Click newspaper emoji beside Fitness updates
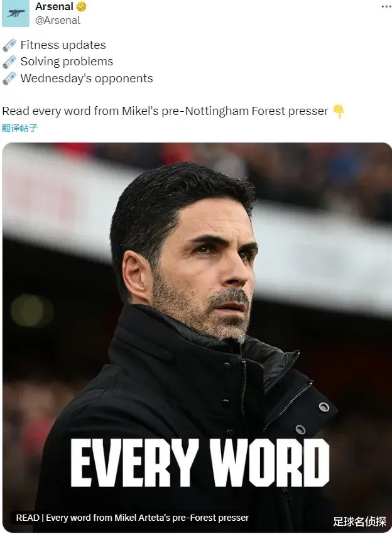This screenshot has height=534, width=392. tap(9, 45)
